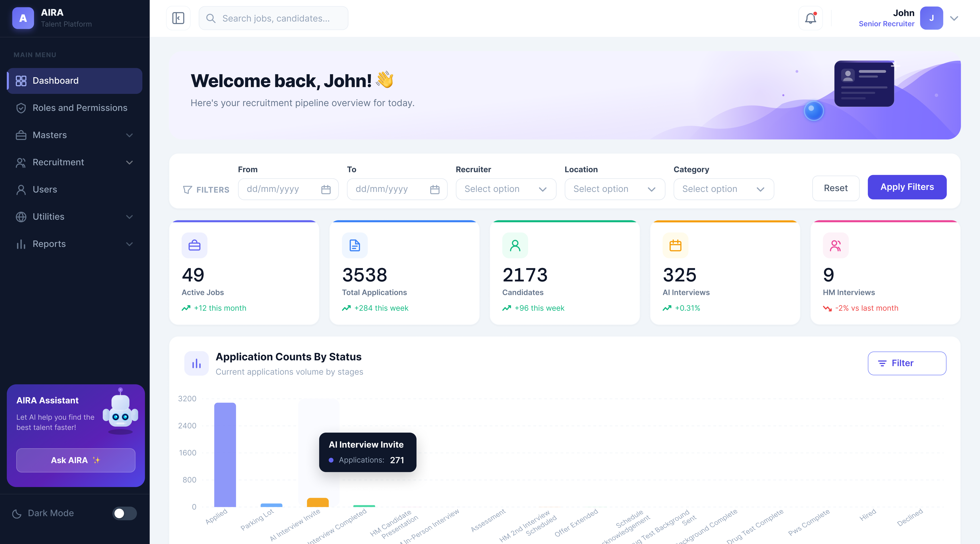Click the Senior Recruiter role link

886,24
